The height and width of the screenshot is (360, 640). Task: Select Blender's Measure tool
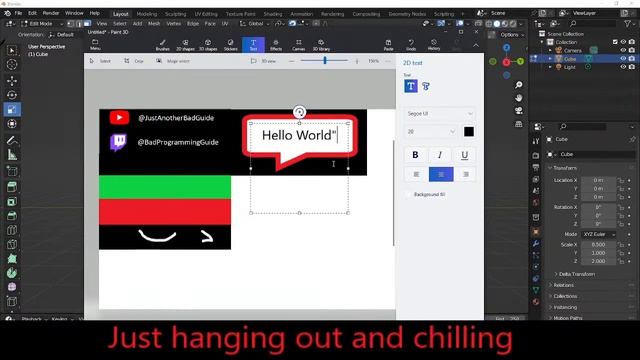(12, 155)
